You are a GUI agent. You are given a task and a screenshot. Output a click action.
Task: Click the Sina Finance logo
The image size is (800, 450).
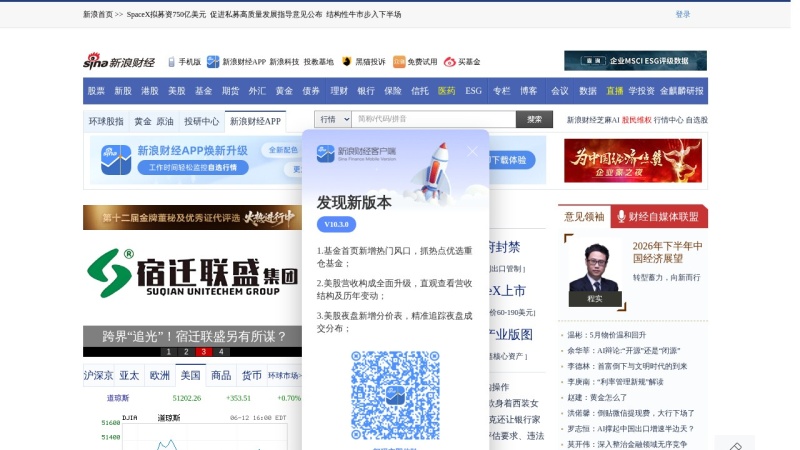(x=119, y=61)
